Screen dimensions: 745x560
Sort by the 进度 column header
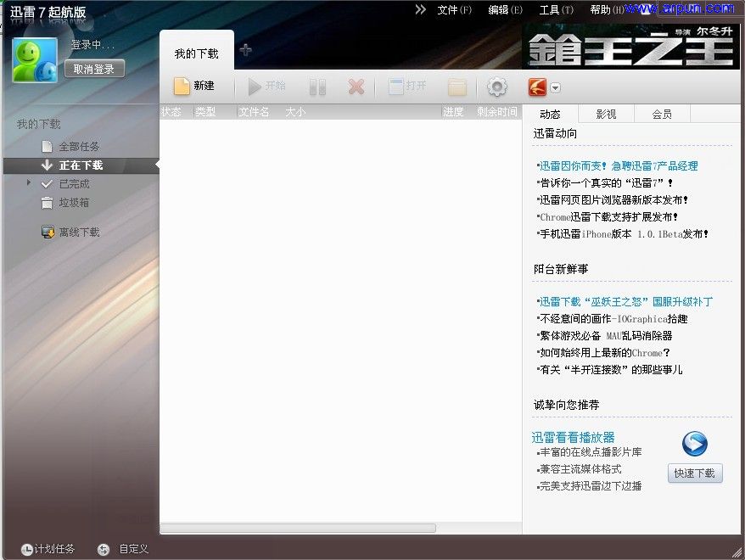(x=453, y=112)
